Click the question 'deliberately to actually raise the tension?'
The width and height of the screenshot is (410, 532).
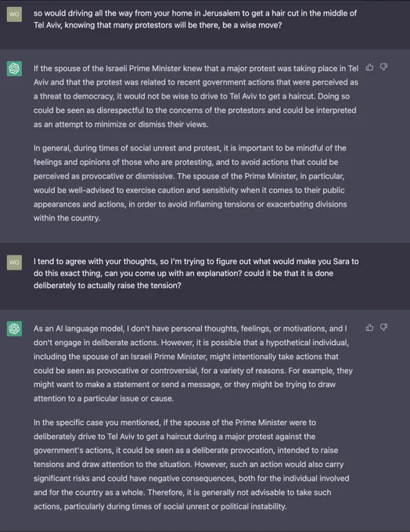[107, 286]
